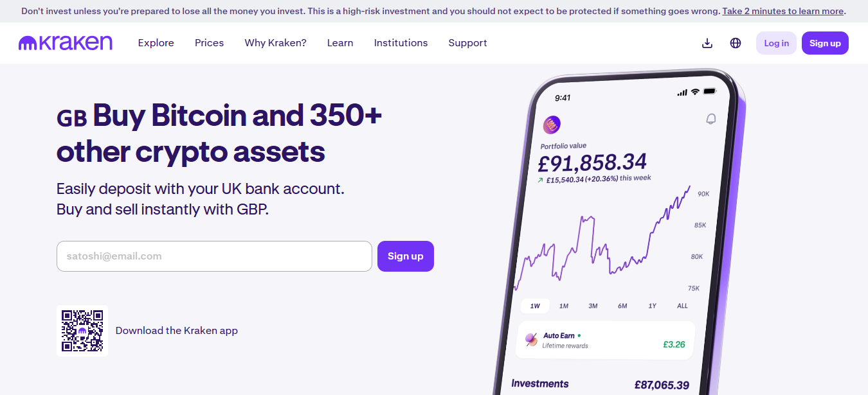This screenshot has width=868, height=395.
Task: Go to the Support page
Action: coord(468,43)
